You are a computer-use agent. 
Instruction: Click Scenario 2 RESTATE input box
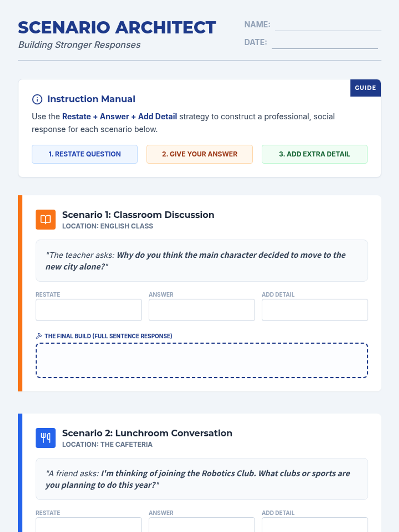point(89,525)
